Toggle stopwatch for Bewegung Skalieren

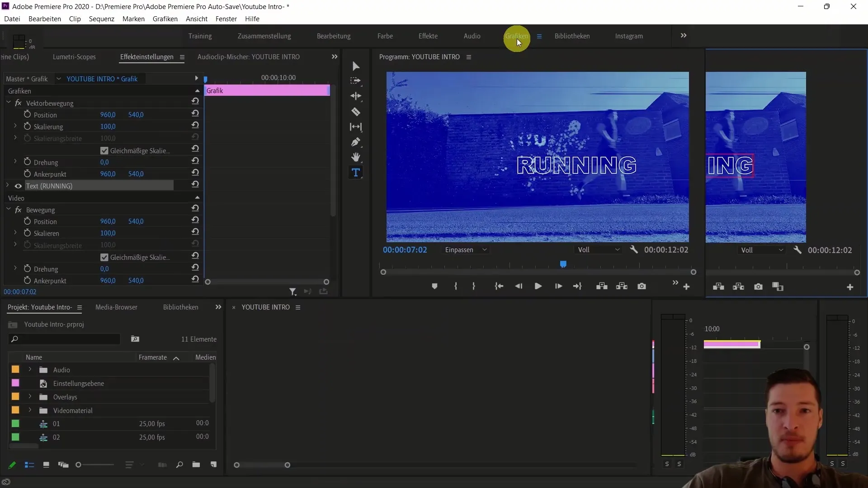[x=27, y=233]
